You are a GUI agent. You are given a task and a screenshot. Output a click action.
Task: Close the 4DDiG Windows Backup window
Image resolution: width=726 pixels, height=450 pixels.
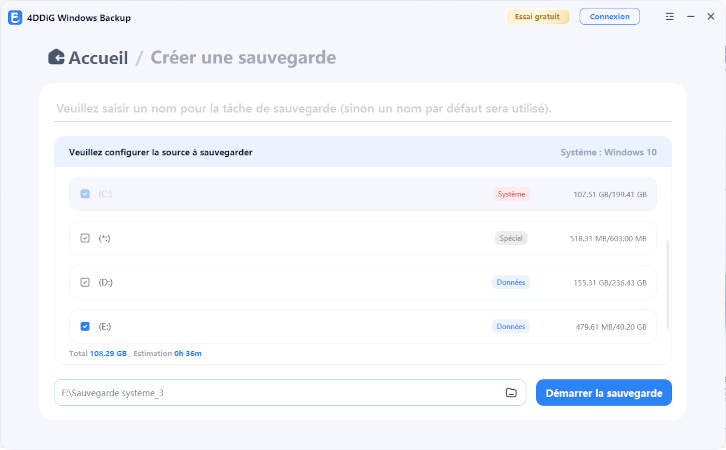[x=710, y=17]
